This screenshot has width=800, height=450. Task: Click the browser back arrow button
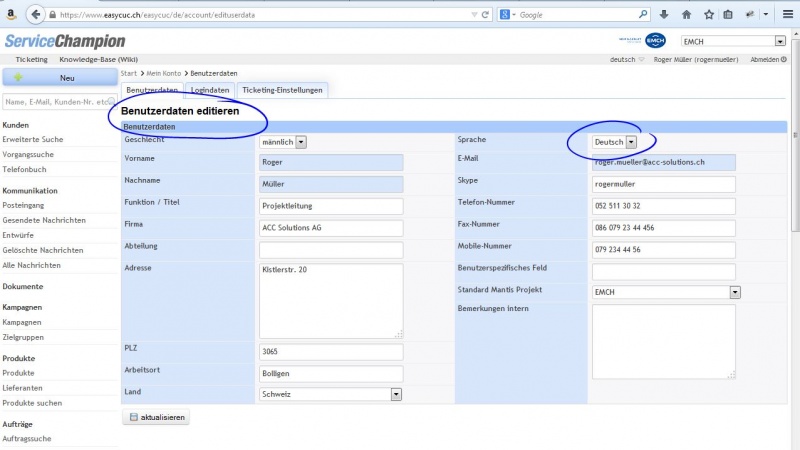[35, 15]
